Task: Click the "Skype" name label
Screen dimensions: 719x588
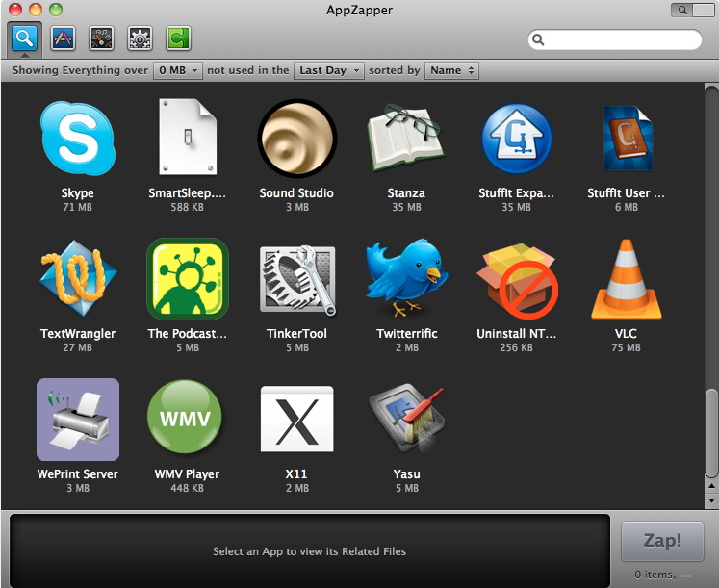Action: [x=78, y=193]
